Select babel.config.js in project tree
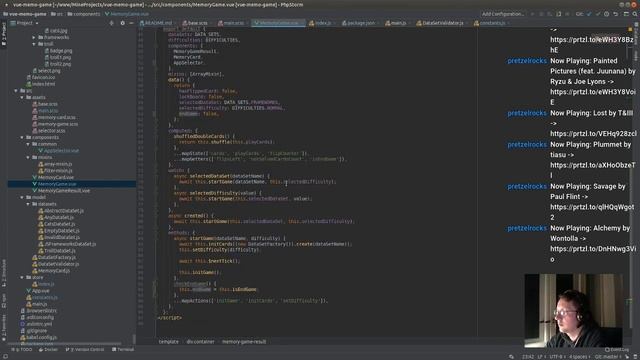The image size is (640, 360). pyautogui.click(x=39, y=338)
